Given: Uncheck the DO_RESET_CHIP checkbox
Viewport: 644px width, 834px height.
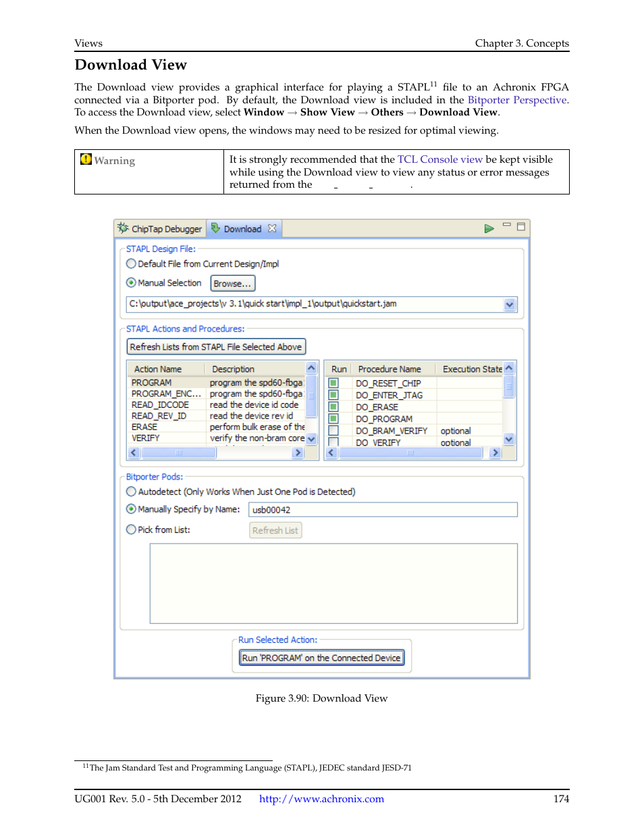Looking at the screenshot, I should [333, 383].
